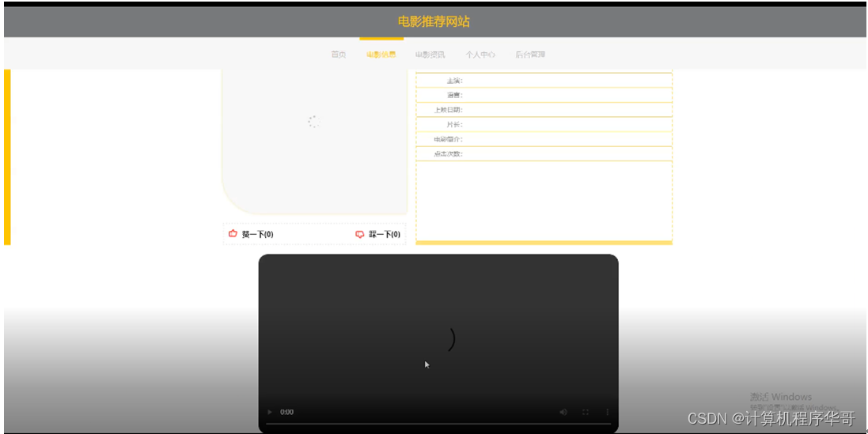Go to the 电影资讯 tab
868x434 pixels.
point(430,55)
